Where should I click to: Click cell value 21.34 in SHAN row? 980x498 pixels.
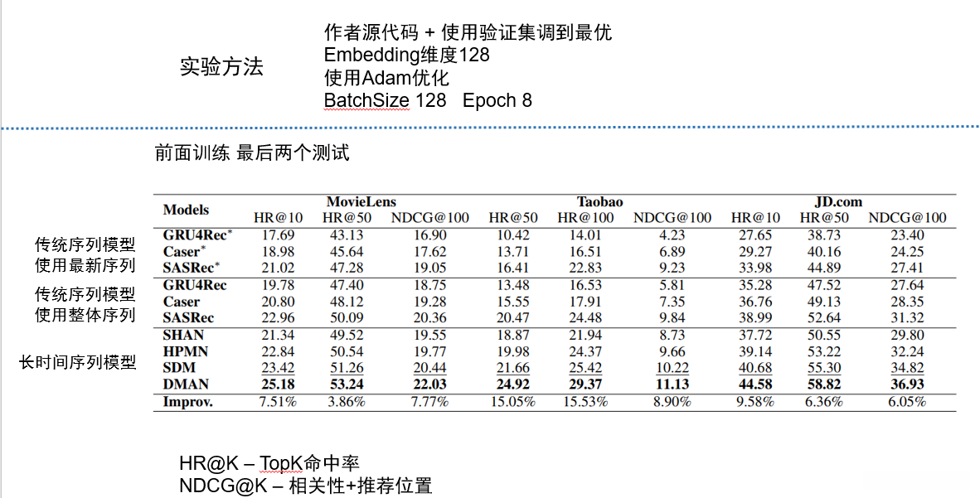[278, 335]
